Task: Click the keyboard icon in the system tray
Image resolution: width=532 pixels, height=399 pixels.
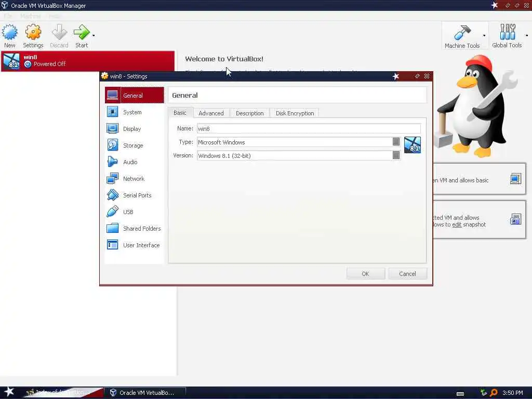Action: click(x=460, y=393)
